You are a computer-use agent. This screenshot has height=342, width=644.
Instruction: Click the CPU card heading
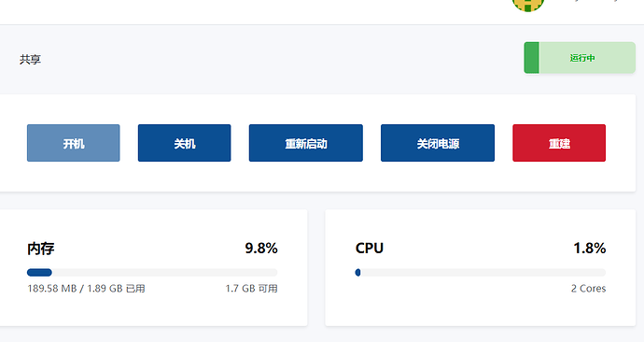coord(370,249)
